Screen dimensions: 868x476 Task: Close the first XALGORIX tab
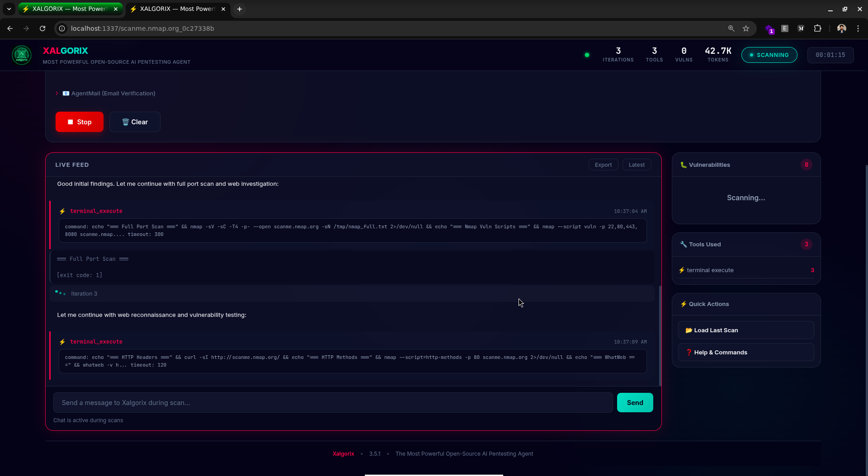116,9
